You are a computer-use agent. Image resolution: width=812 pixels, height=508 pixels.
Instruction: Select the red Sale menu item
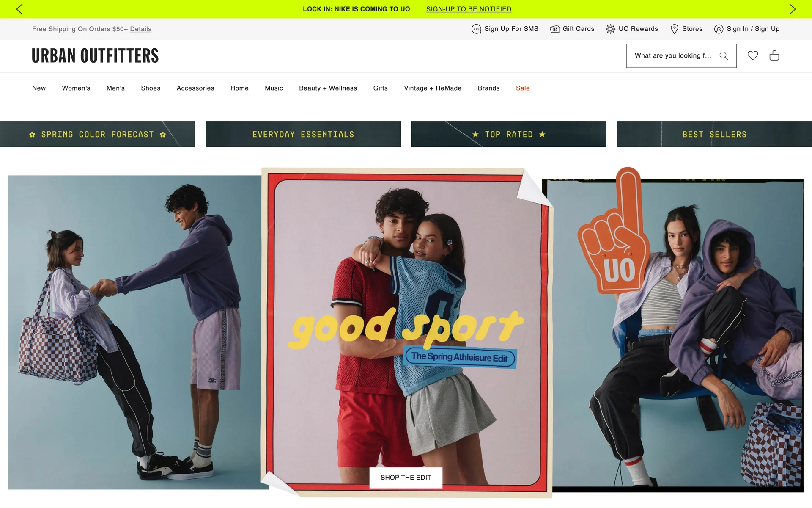tap(522, 88)
